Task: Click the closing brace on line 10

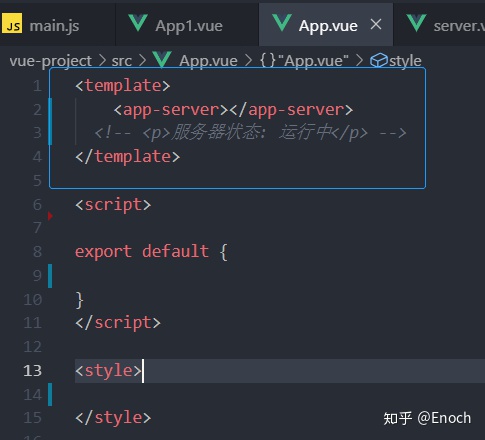Action: [79, 300]
